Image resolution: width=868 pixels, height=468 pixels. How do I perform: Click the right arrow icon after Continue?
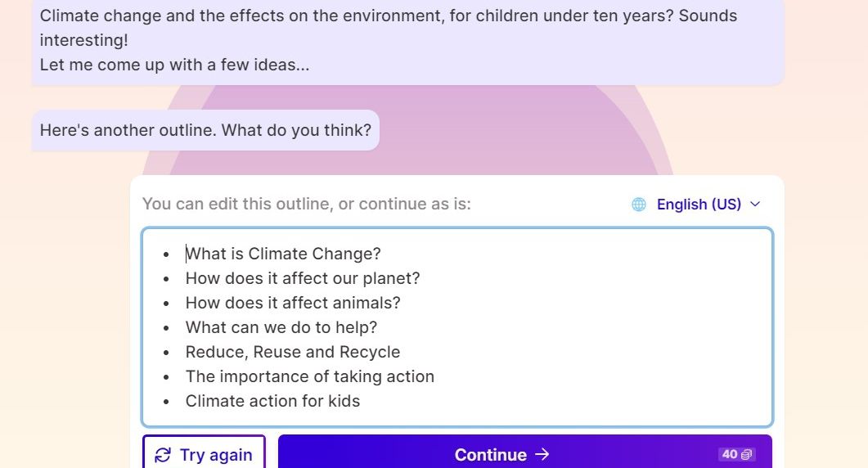pos(542,455)
